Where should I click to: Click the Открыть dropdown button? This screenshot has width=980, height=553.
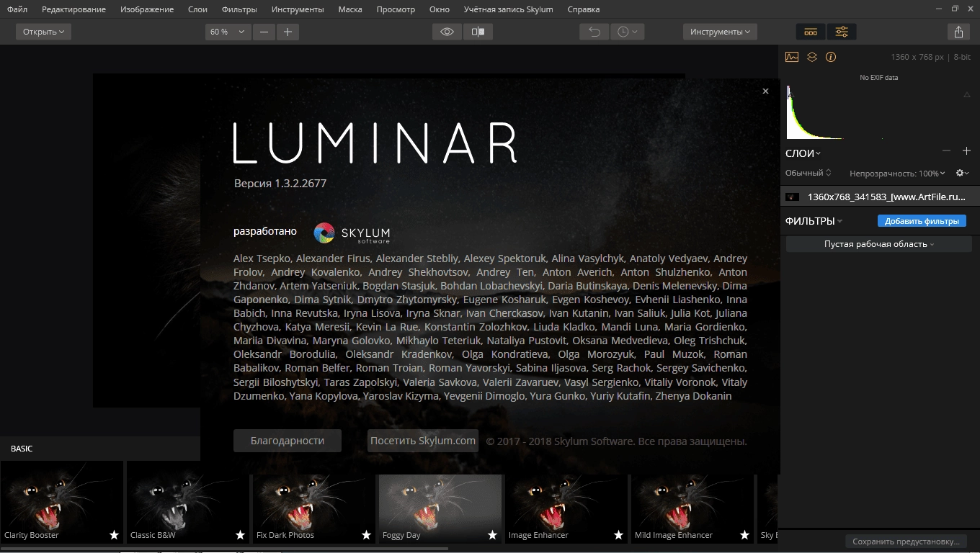tap(43, 32)
